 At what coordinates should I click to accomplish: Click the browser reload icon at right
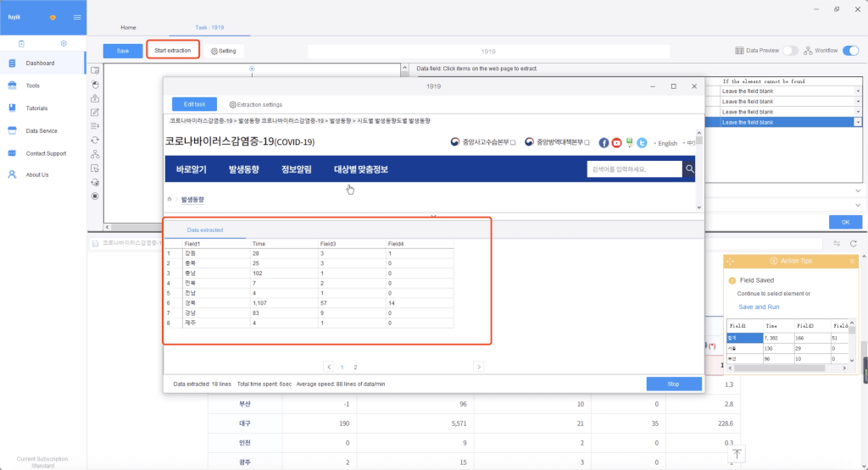[x=854, y=244]
